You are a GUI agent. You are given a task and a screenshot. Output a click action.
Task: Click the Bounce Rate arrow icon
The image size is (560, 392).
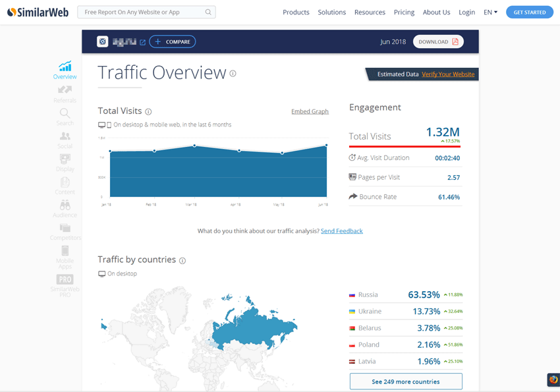tap(353, 196)
